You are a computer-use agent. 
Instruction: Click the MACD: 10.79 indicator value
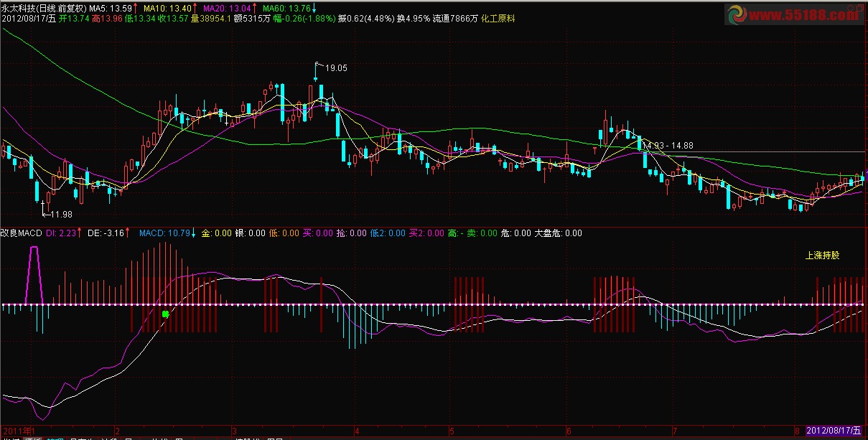coord(164,233)
